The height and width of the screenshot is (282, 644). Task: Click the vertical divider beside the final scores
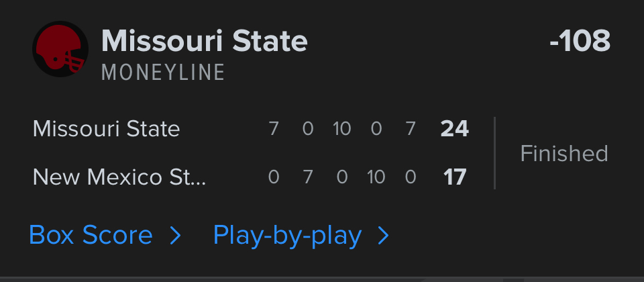(x=494, y=153)
